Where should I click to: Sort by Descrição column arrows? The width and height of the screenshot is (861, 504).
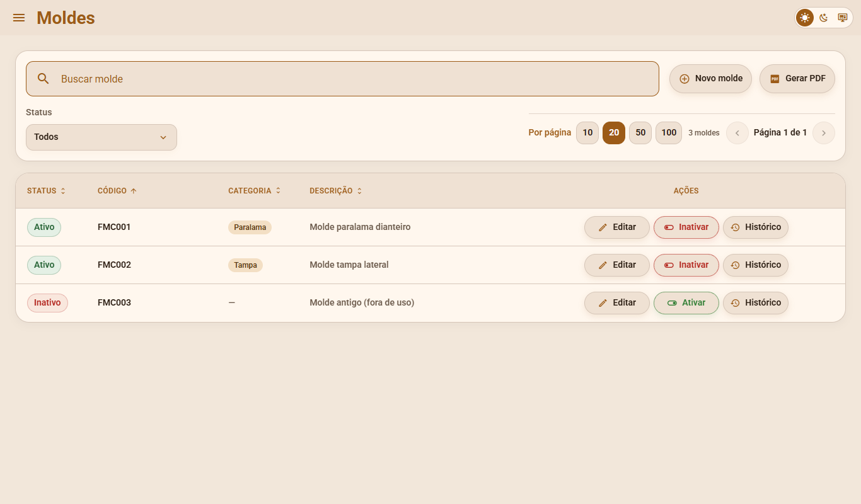[359, 191]
